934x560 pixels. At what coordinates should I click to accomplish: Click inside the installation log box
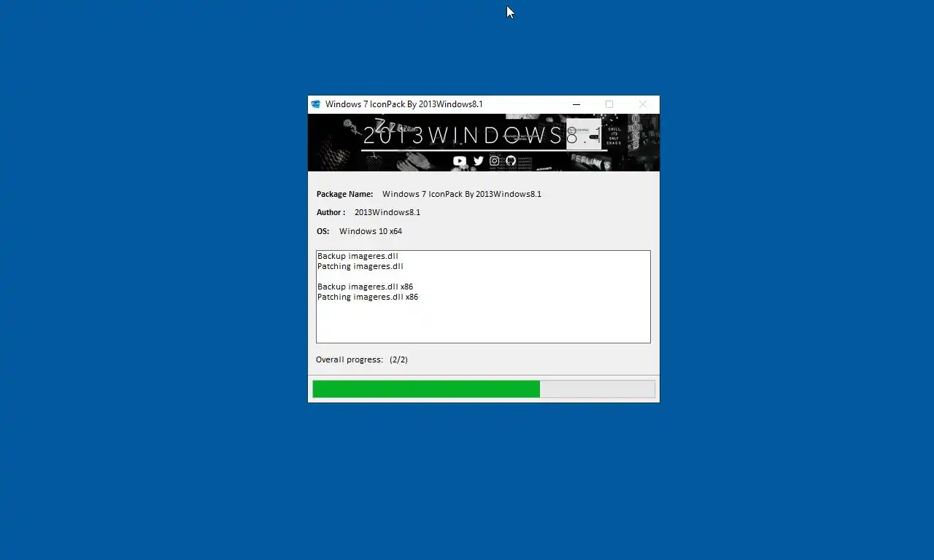[483, 297]
